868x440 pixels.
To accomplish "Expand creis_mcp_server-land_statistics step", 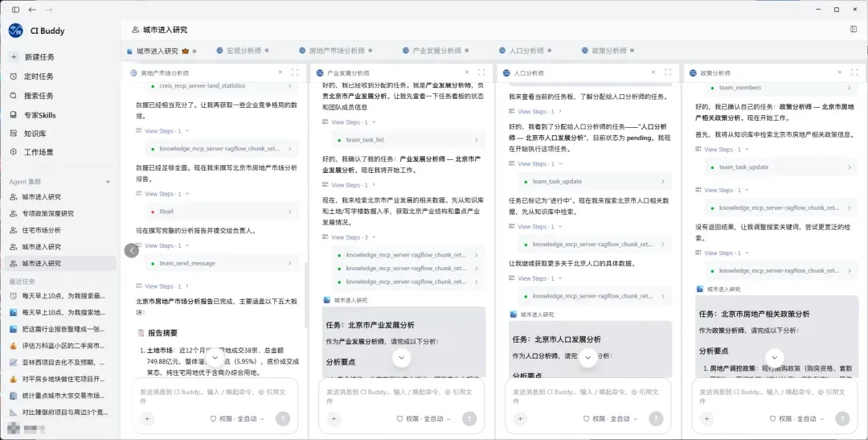I will pos(222,86).
